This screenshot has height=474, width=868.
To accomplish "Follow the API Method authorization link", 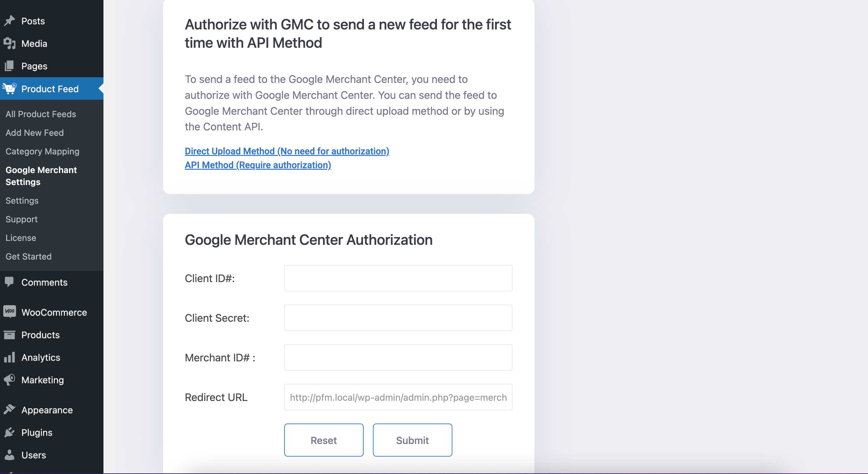I will pyautogui.click(x=258, y=165).
